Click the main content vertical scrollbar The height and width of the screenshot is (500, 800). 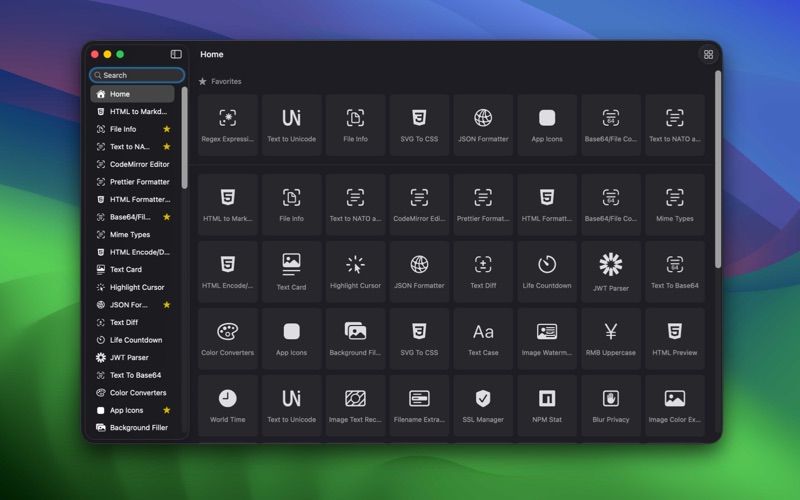717,170
